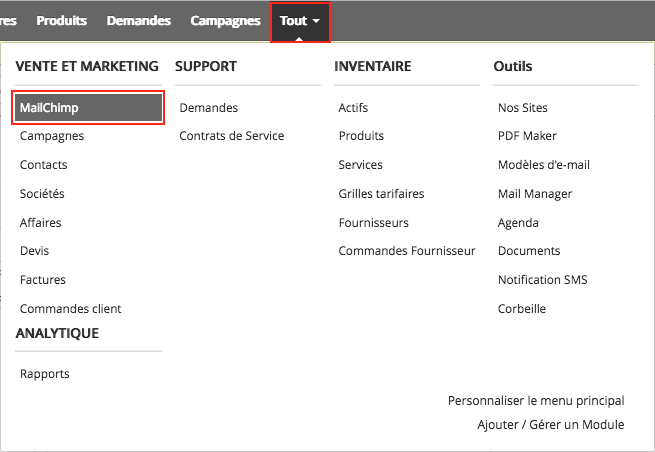Open Commandes Fournisseur module
Image resolution: width=655 pixels, height=452 pixels.
click(x=407, y=251)
